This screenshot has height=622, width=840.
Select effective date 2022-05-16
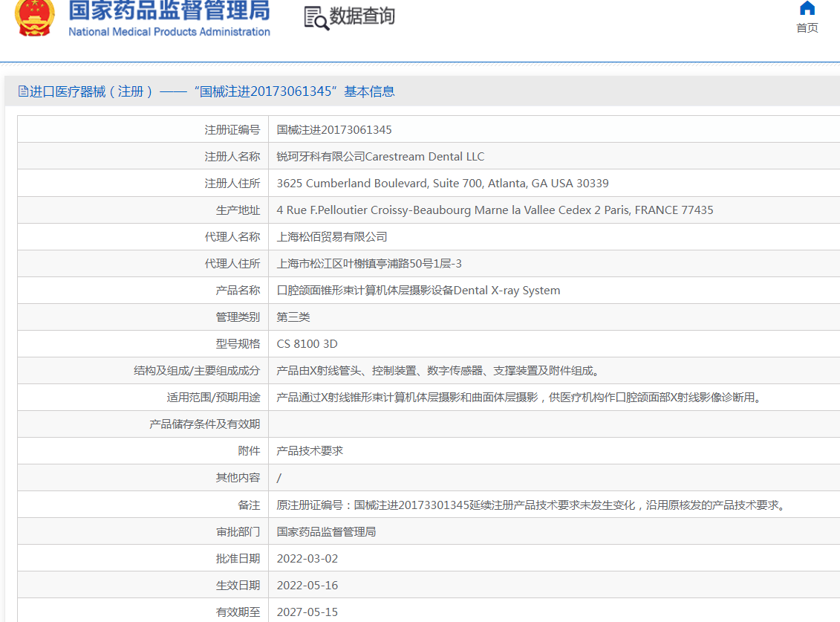(307, 586)
